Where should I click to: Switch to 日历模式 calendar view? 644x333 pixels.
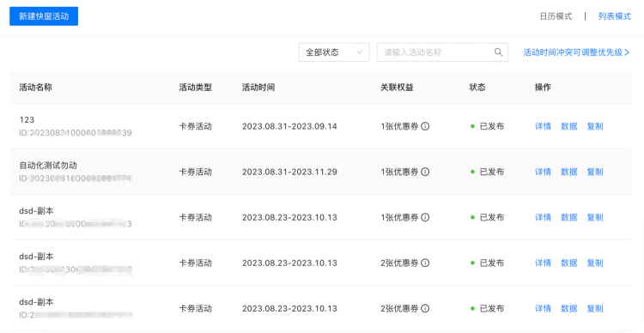(x=556, y=17)
